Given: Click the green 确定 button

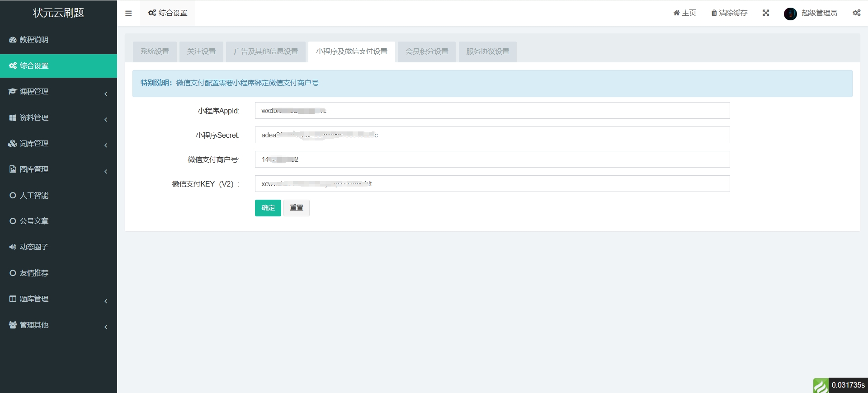Looking at the screenshot, I should [268, 208].
